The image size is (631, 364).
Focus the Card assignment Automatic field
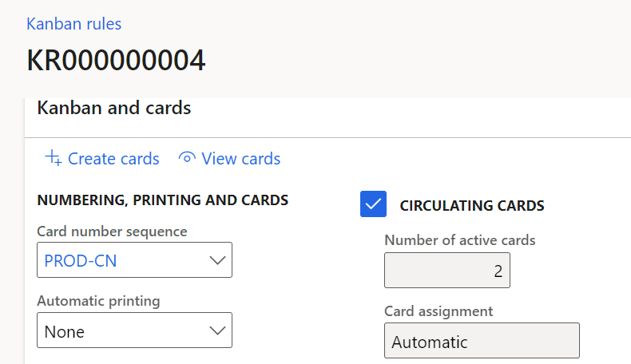pyautogui.click(x=481, y=342)
